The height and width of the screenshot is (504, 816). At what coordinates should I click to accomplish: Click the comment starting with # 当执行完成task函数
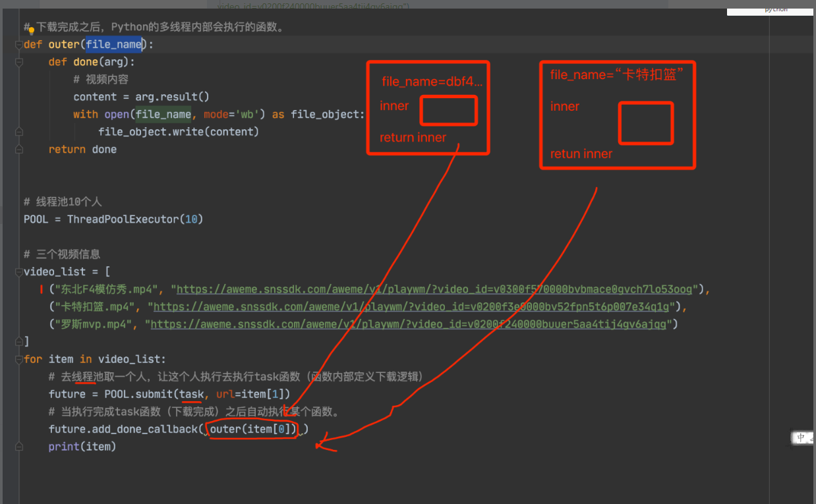pos(194,412)
